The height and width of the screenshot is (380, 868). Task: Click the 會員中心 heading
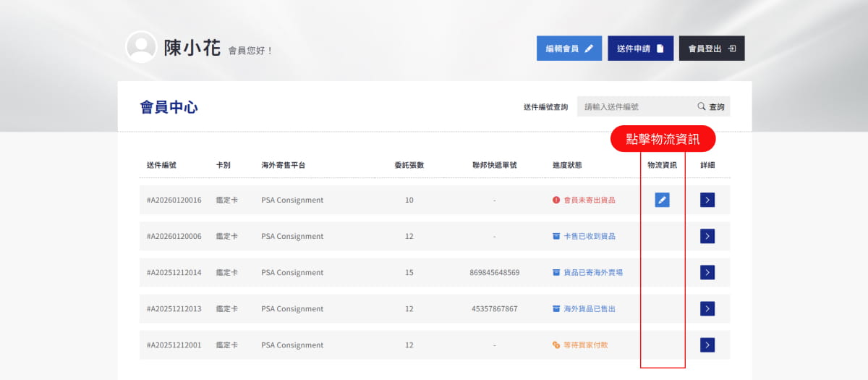tap(169, 108)
